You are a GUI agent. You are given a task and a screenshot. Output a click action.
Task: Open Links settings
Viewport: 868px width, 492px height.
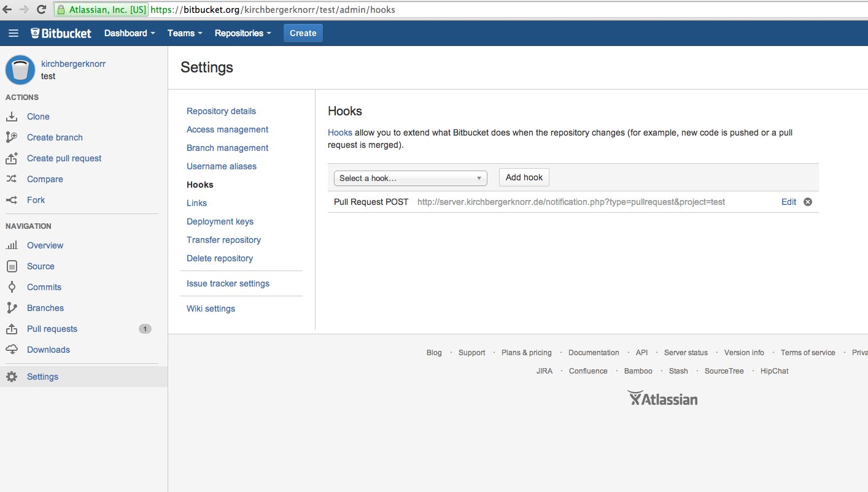coord(197,203)
